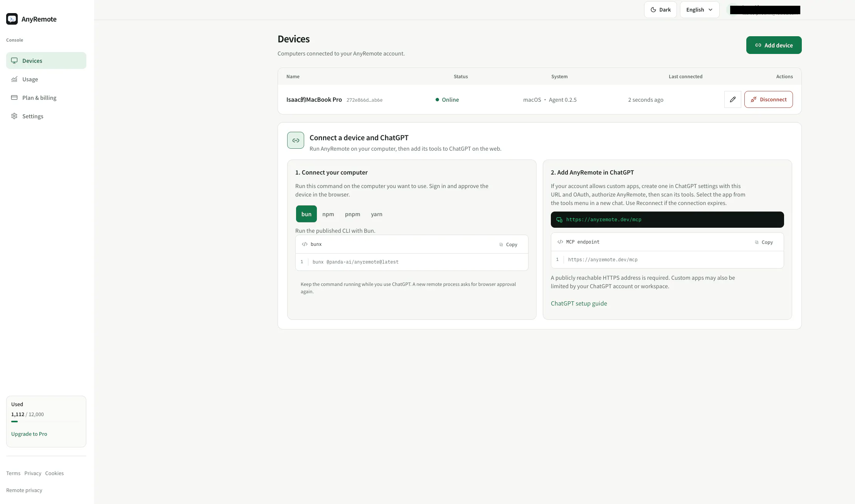Select Devices in the sidebar
The image size is (855, 504).
click(46, 60)
